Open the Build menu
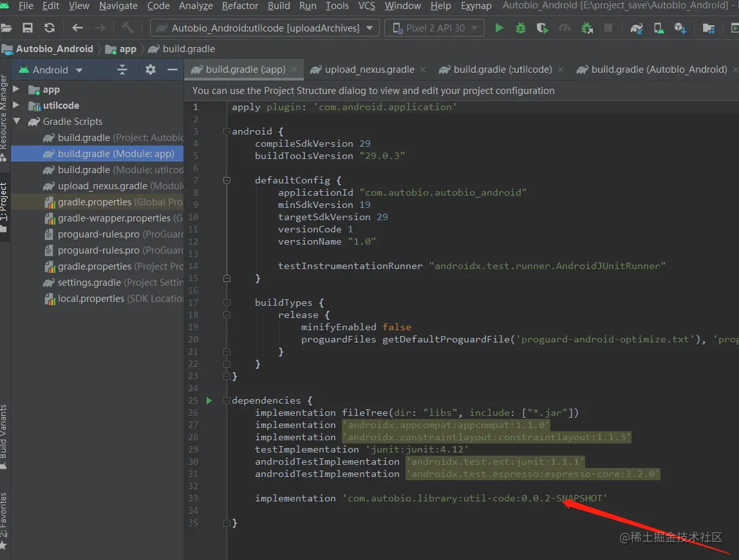This screenshot has height=560, width=739. [x=279, y=6]
